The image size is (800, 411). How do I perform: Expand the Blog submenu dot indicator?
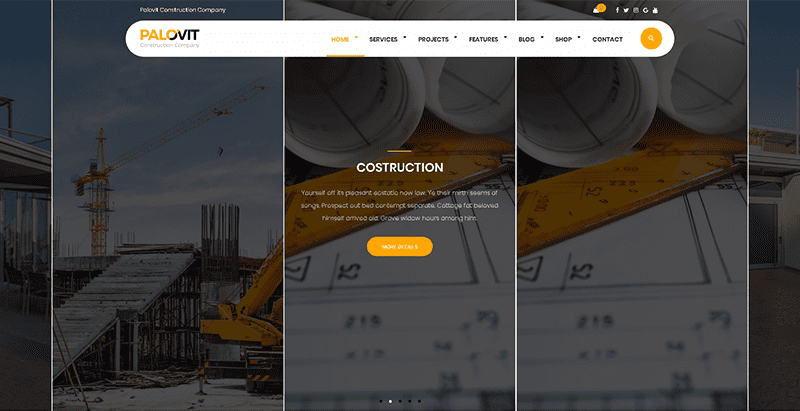point(542,37)
